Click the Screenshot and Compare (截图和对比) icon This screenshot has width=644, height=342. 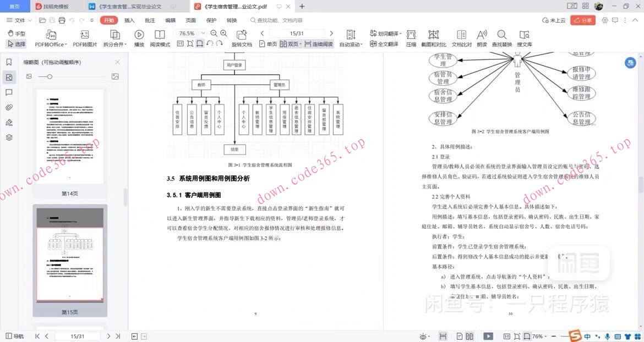click(x=433, y=38)
